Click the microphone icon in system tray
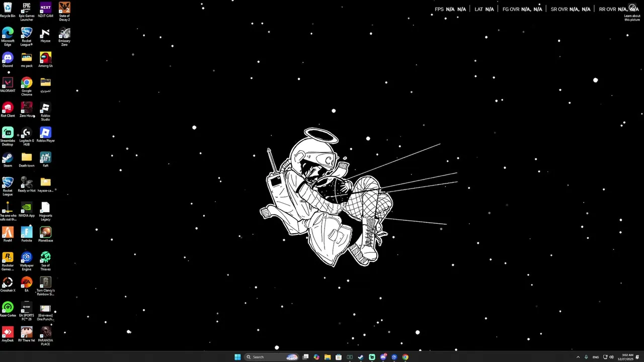Screen dimensions: 644x362 pyautogui.click(x=586, y=357)
